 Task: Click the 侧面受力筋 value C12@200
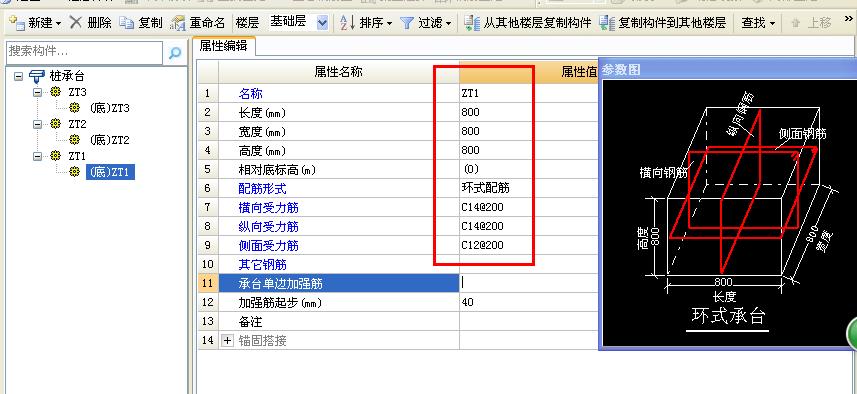(529, 245)
